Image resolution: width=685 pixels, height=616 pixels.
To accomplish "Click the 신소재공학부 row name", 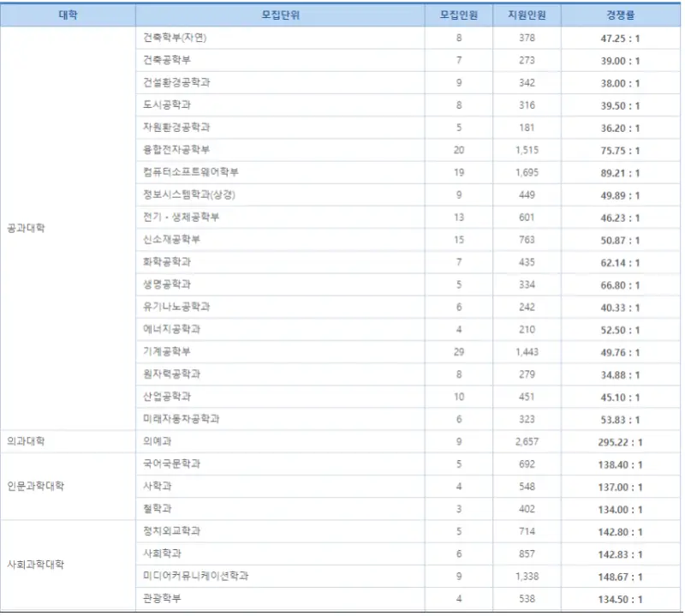I will [x=172, y=240].
